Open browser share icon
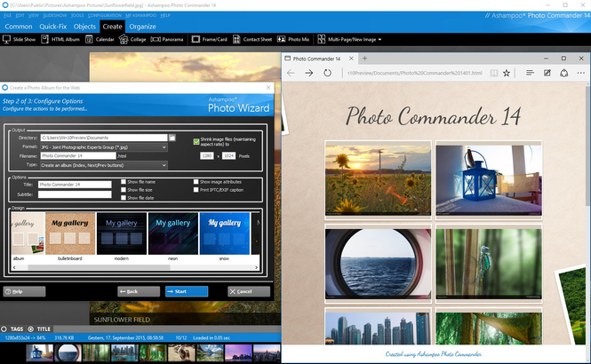This screenshot has width=591, height=364. click(563, 73)
